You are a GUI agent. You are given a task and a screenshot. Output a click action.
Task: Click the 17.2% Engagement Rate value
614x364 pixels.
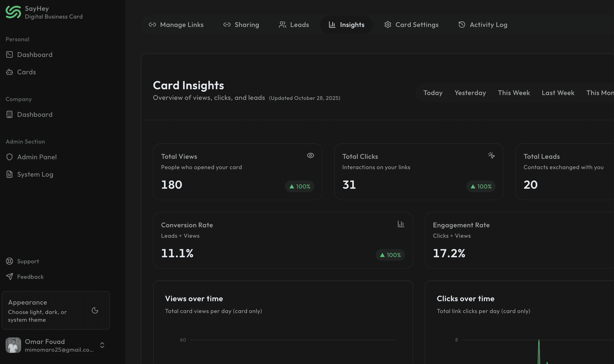pos(449,253)
